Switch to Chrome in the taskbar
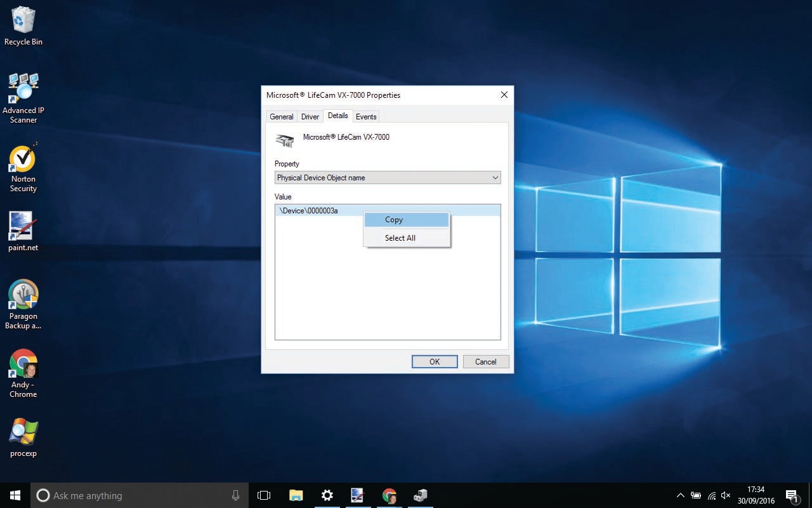Image resolution: width=812 pixels, height=508 pixels. 389,495
